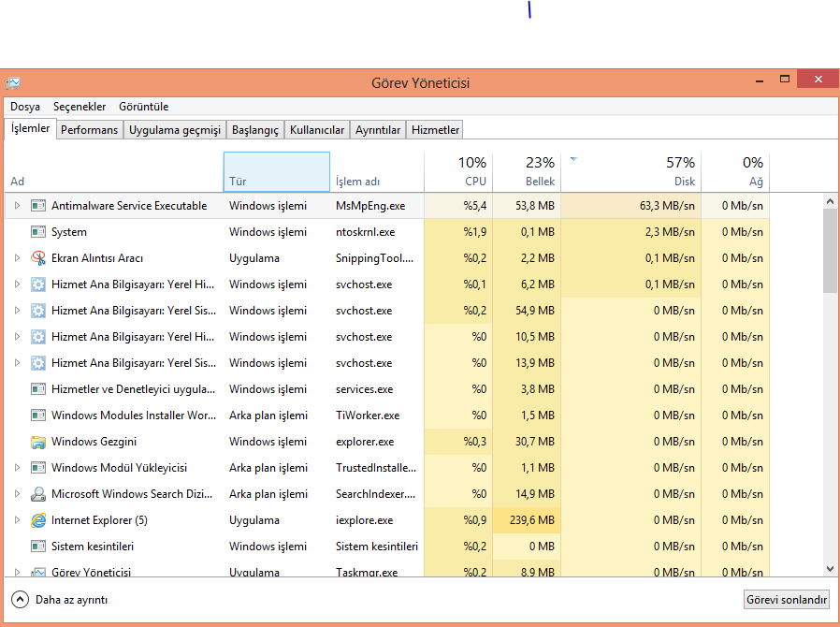
Task: Click the Görevi sonlandır button
Action: pyautogui.click(x=787, y=600)
